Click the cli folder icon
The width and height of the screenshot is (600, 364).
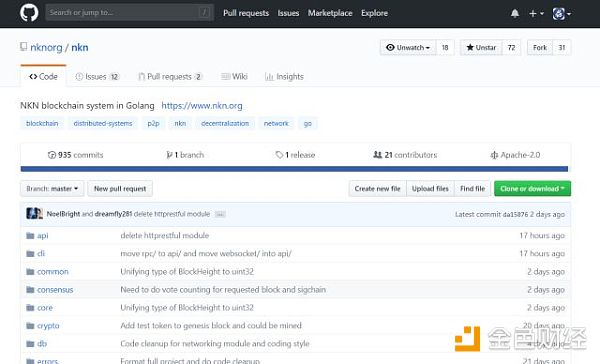30,253
